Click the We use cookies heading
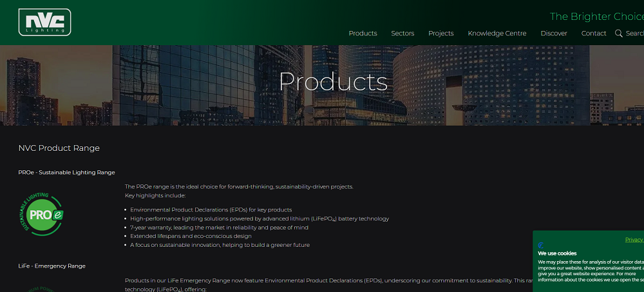This screenshot has height=292, width=644. coord(557,253)
